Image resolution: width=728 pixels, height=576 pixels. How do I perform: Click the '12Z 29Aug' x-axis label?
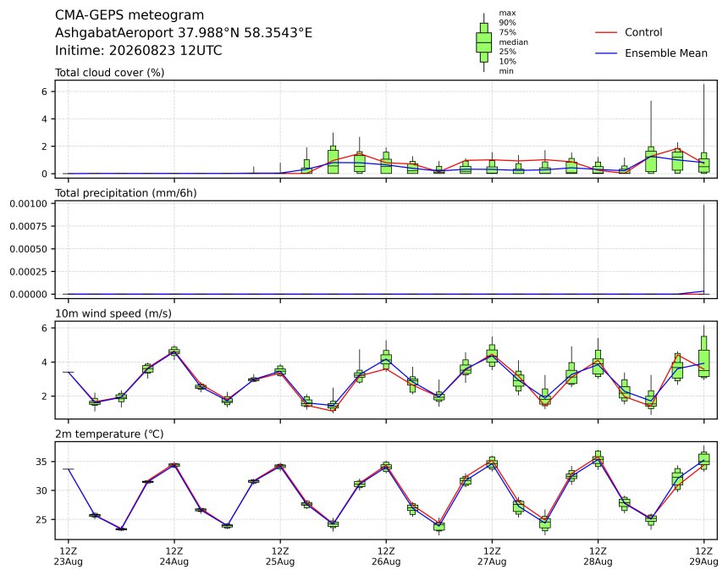703,557
